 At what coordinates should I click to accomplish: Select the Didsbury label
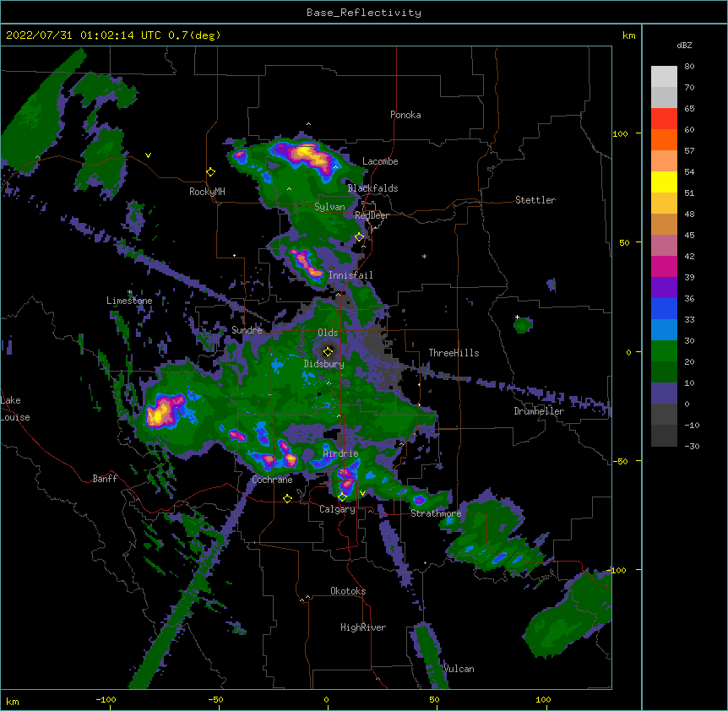click(324, 364)
